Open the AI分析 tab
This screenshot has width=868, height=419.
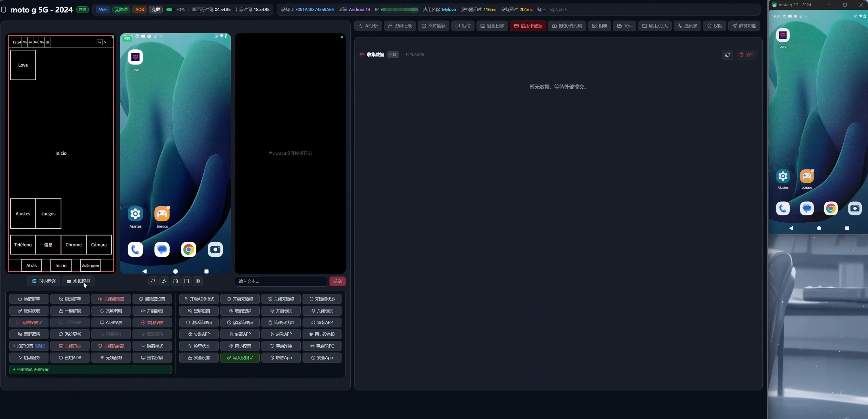[368, 26]
